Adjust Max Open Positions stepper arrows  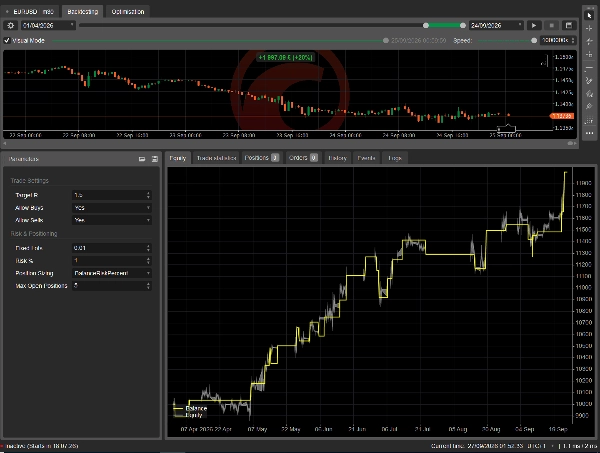(148, 286)
